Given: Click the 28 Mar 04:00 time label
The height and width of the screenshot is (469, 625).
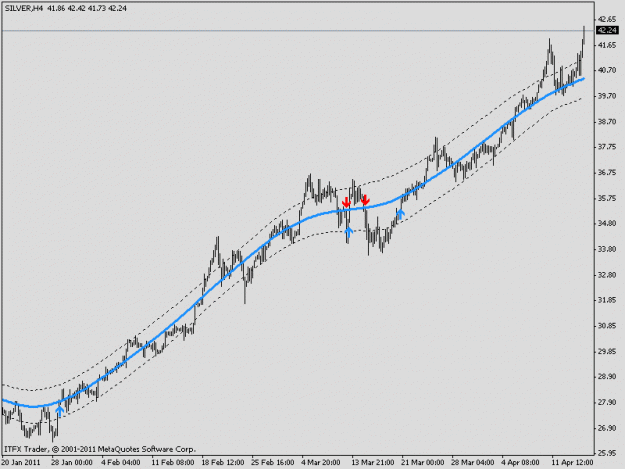Looking at the screenshot, I should pos(473,462).
